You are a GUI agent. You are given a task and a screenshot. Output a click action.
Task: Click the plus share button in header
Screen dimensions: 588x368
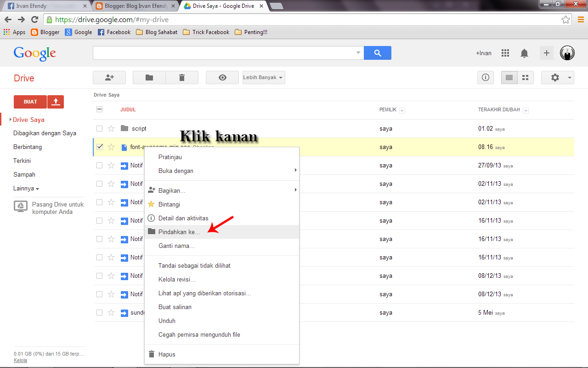click(x=547, y=53)
